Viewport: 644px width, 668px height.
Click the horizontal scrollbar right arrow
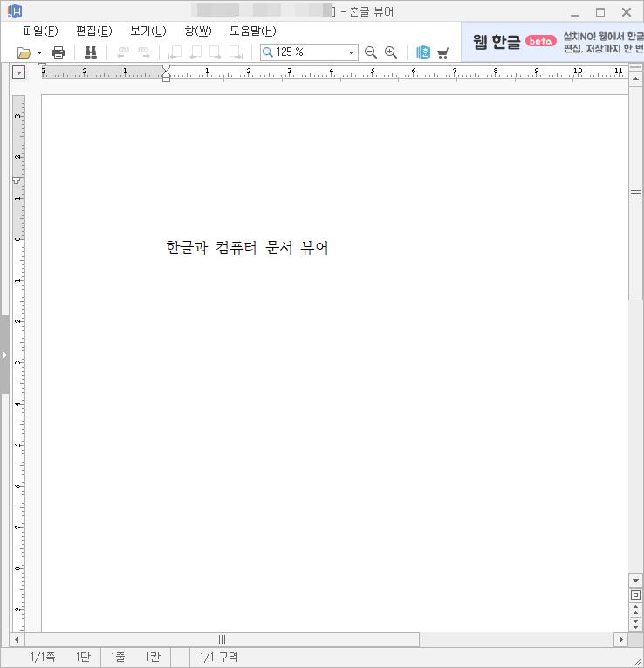point(620,639)
